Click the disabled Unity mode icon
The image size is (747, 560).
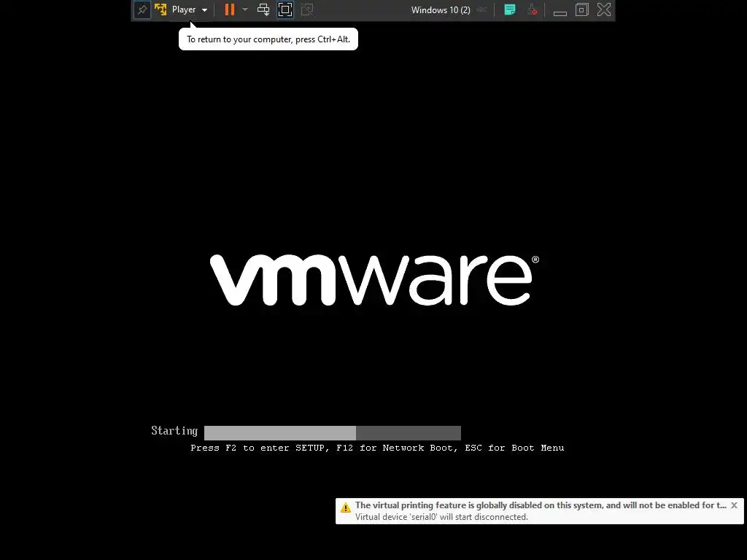(x=307, y=9)
